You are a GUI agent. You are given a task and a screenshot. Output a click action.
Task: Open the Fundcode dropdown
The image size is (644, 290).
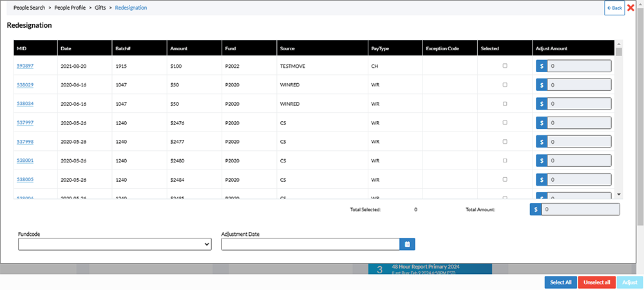115,244
